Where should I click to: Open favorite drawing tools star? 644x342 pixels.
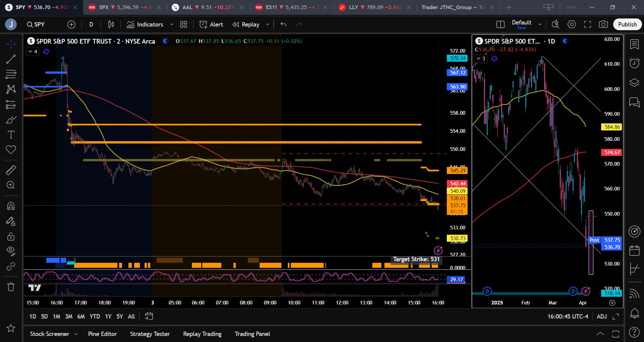pos(11,328)
